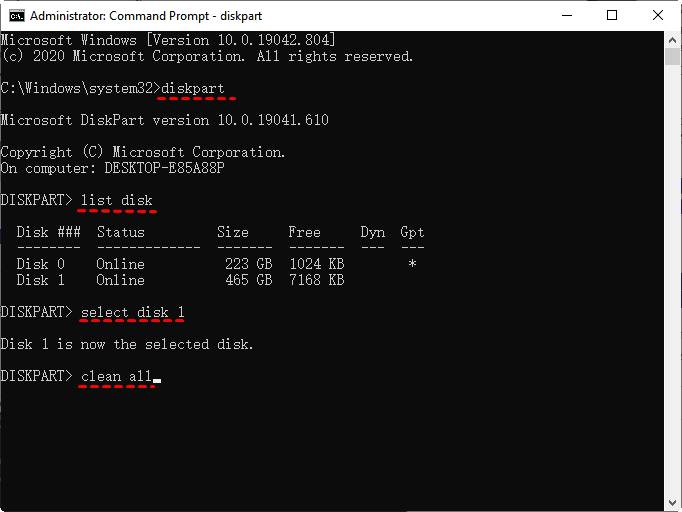Click the "Free" column header
The image size is (682, 512).
[304, 232]
